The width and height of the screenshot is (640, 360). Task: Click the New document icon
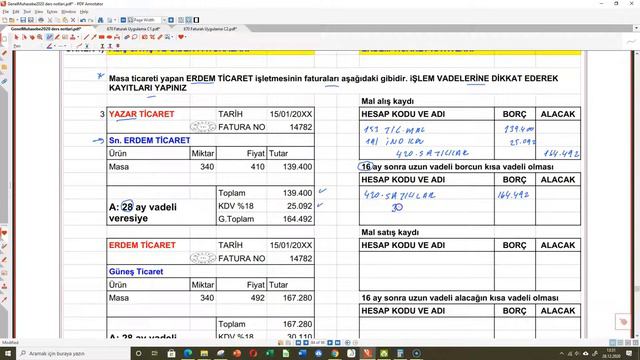coord(5,20)
